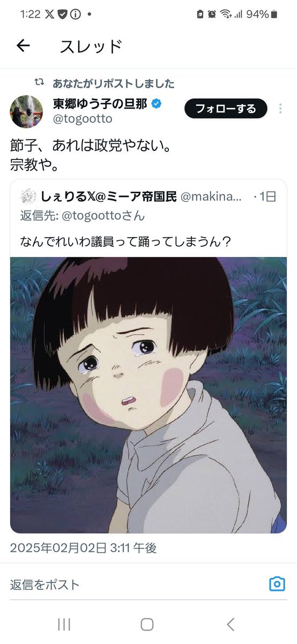Screen dimensions: 297x644
Task: Open the three-dot more options menu
Action: click(280, 109)
